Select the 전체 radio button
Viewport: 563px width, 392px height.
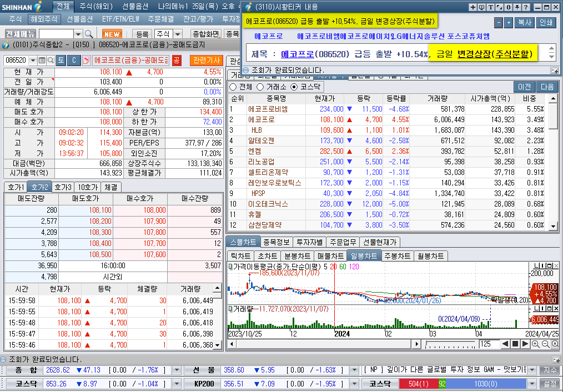233,87
